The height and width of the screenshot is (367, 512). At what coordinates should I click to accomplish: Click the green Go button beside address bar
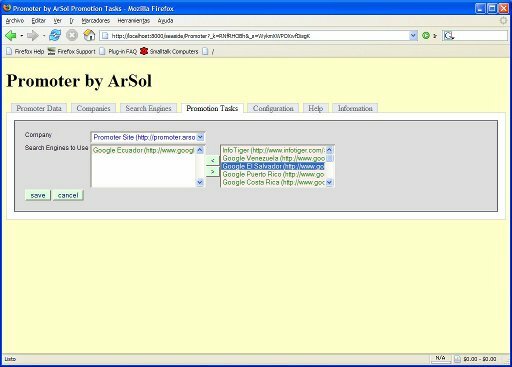(426, 35)
